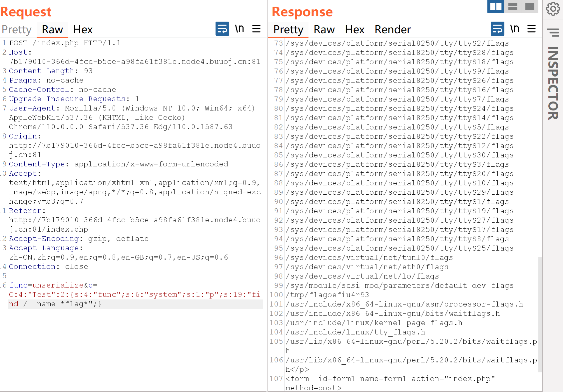Screen dimensions: 563x392
Task: Toggle word wrap in the Response editor
Action: pos(497,29)
